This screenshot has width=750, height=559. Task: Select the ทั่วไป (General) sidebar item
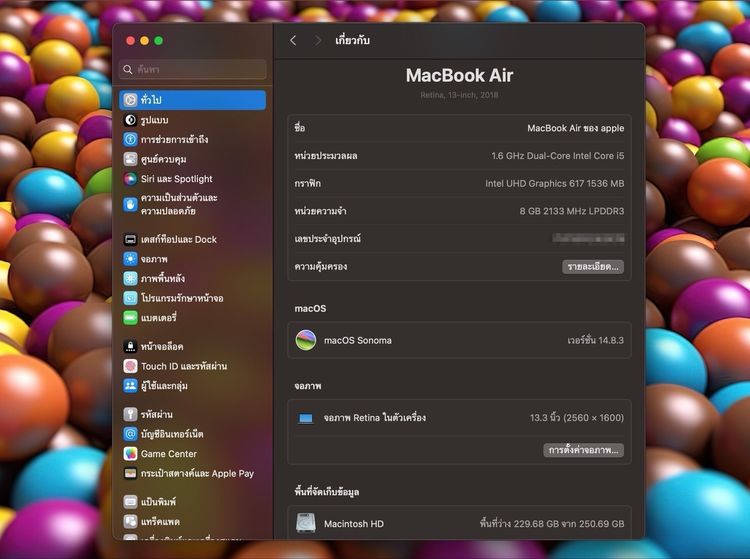192,100
